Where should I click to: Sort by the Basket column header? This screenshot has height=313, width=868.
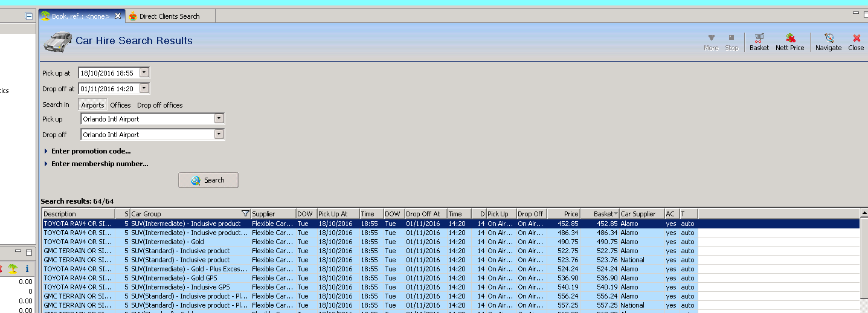pos(600,214)
